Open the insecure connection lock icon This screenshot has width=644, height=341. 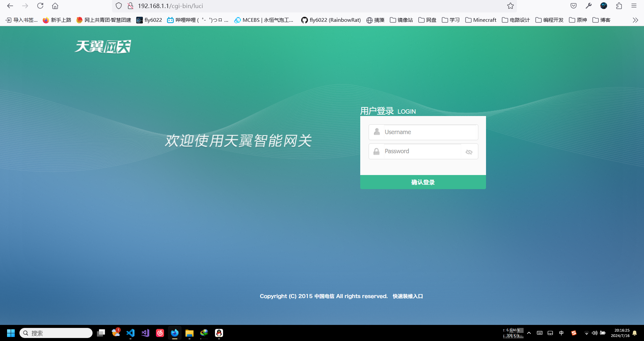click(x=130, y=6)
